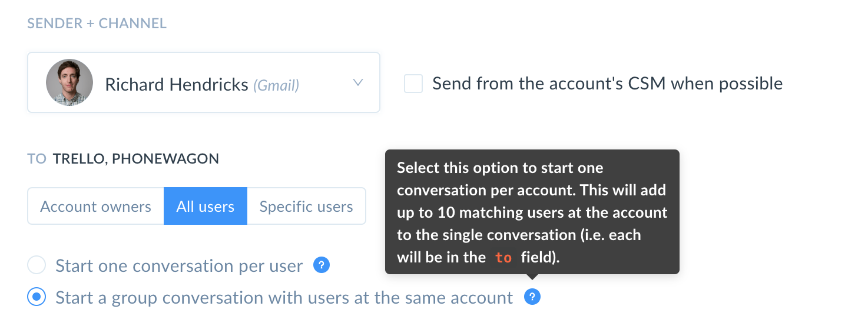Click help icon next to group conversation option
This screenshot has height=326, width=868.
coord(532,297)
